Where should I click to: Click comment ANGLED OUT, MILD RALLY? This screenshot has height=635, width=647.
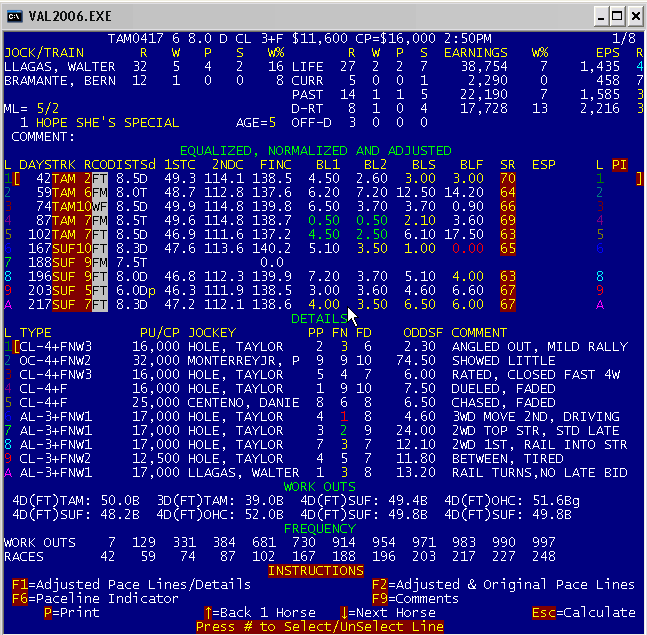pos(540,347)
